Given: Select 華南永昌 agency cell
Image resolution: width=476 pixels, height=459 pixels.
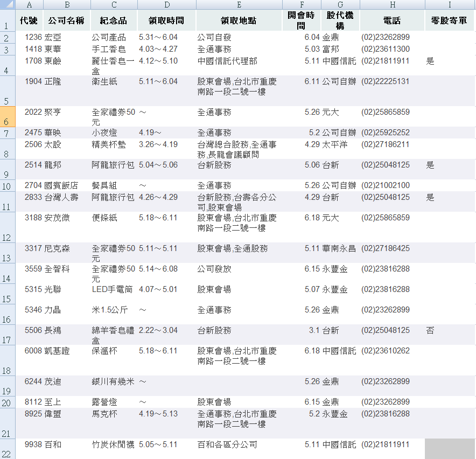Looking at the screenshot, I should [340, 253].
